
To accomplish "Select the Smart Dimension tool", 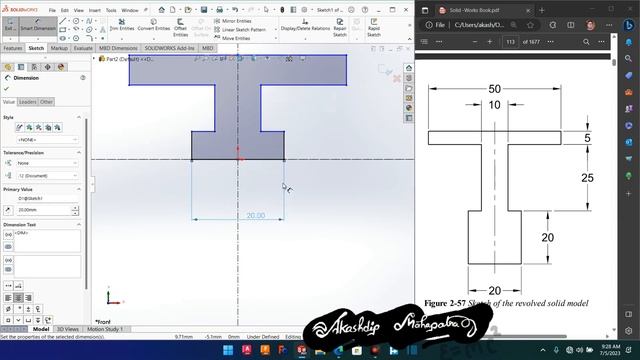I will [x=38, y=25].
